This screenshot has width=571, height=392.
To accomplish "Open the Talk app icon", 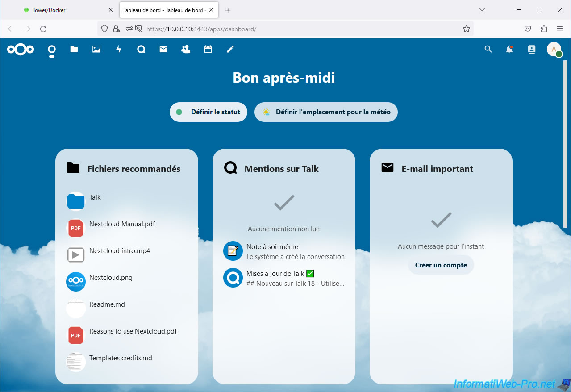I will tap(141, 49).
